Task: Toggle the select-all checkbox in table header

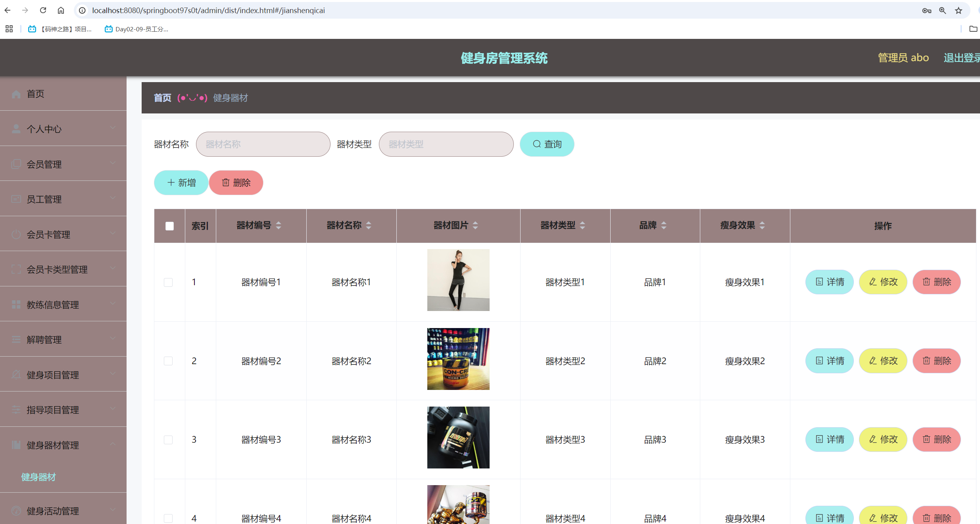Action: (169, 226)
